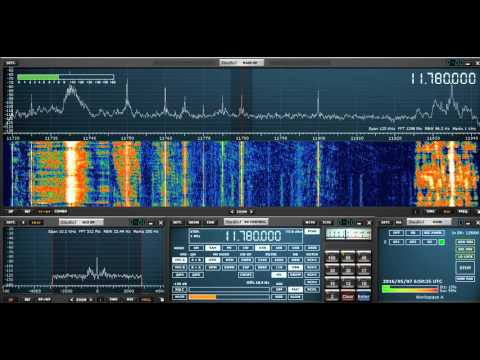Zoom in main spectrum with right ZOOM arrow
The image size is (480, 360).
coord(252,212)
